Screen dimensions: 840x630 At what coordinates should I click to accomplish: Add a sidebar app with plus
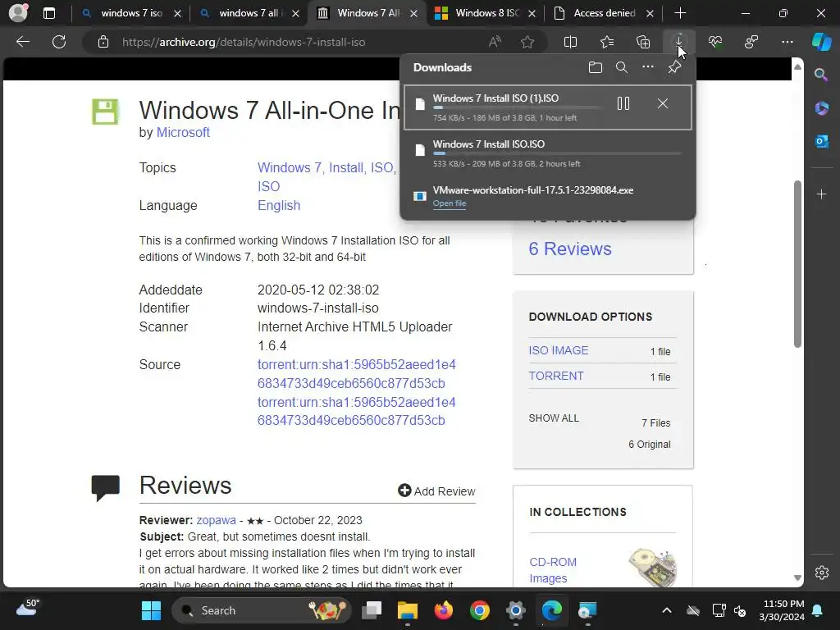[x=821, y=194]
